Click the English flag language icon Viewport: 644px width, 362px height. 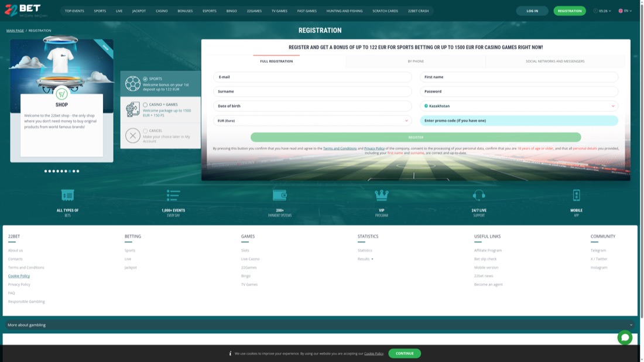(621, 11)
